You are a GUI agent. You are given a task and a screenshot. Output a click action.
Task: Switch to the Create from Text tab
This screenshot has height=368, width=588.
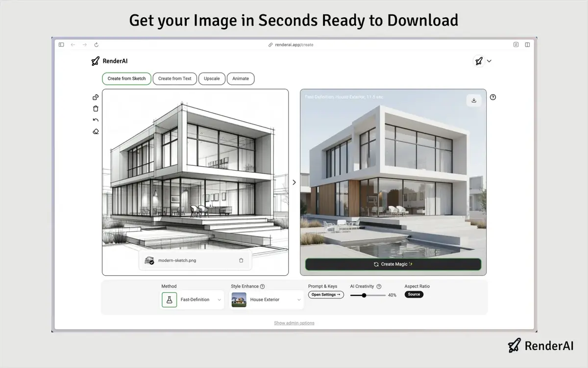(x=175, y=79)
